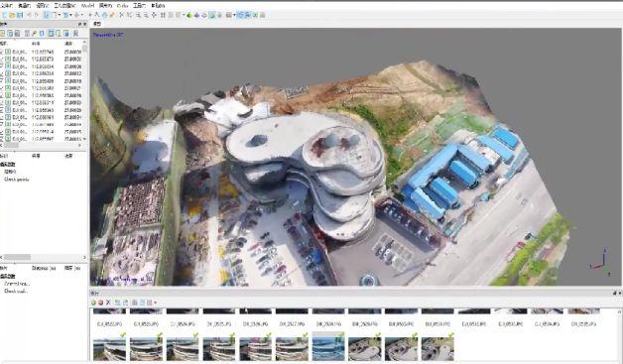The width and height of the screenshot is (623, 364).
Task: Open the thumbnail view mode dropdown in Photos pane
Action: [155, 303]
